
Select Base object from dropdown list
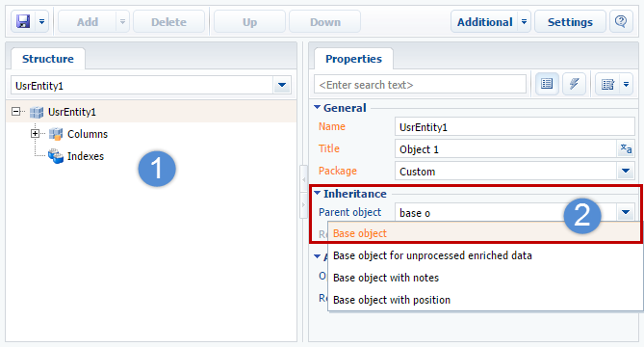(x=360, y=233)
